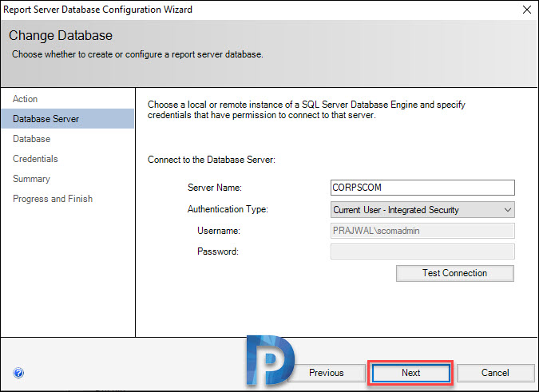Image resolution: width=539 pixels, height=392 pixels.
Task: Proceed with the highlighted Next button
Action: pyautogui.click(x=410, y=373)
